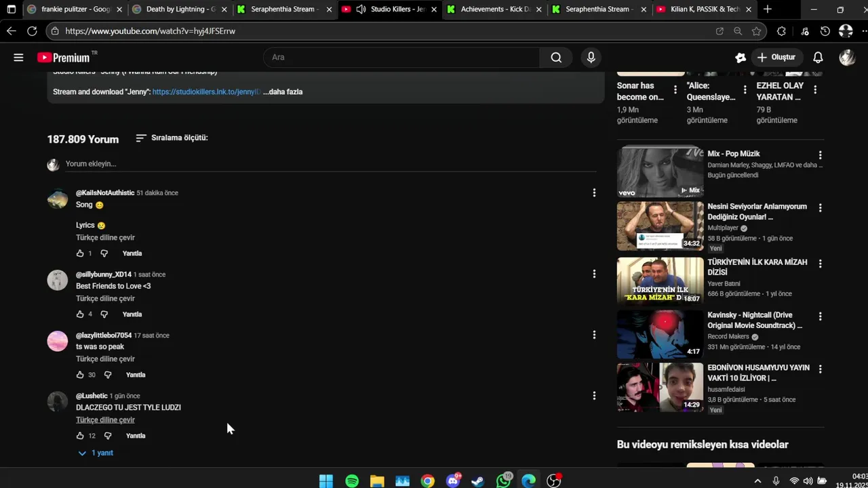Screen dimensions: 868x488
Task: Reply to sillybunny_XD14 with Yanıtla
Action: coord(132,314)
